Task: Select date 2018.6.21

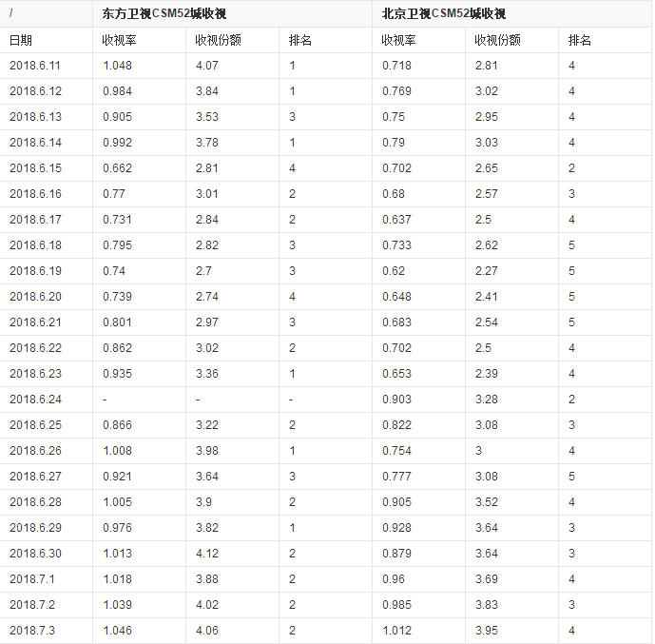Action: tap(35, 322)
